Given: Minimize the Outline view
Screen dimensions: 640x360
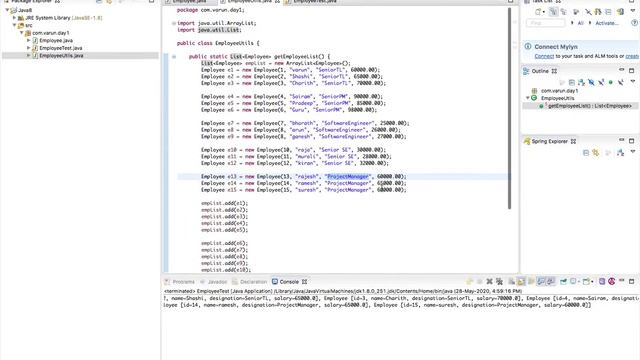Looking at the screenshot, I should tap(621, 69).
